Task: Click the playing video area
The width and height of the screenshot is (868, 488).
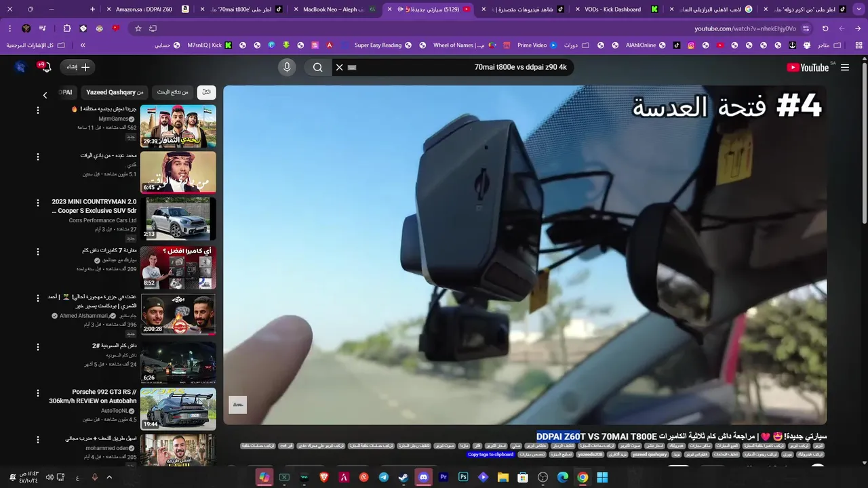Action: click(525, 255)
